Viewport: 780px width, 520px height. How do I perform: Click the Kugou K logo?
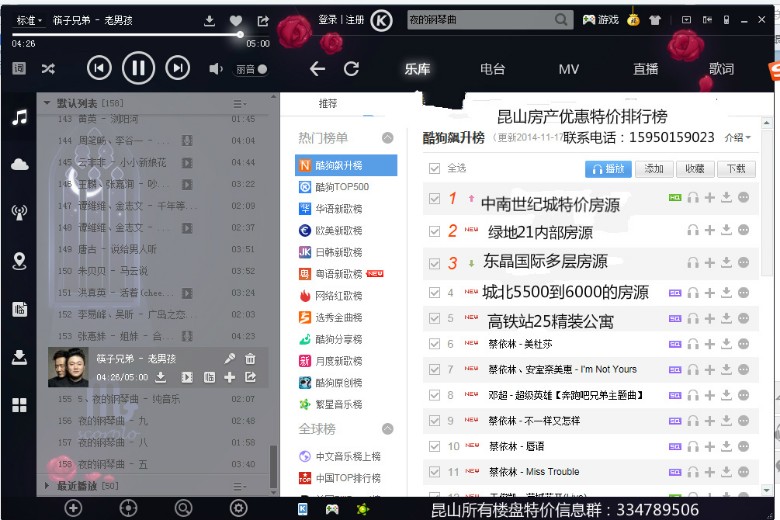[382, 20]
